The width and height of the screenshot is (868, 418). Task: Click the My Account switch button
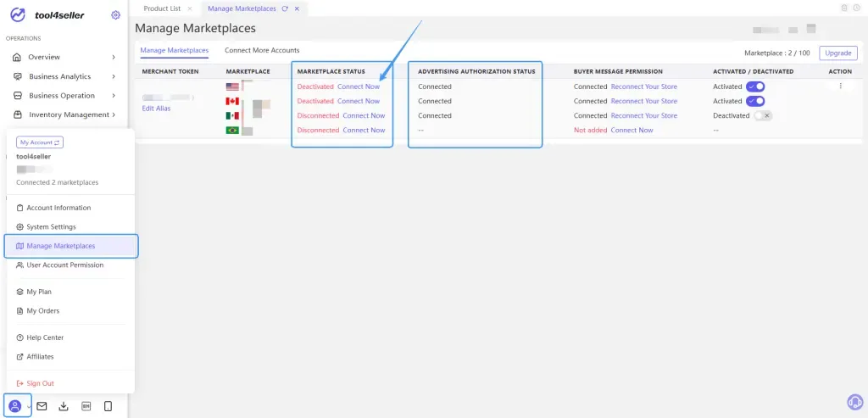pos(40,142)
